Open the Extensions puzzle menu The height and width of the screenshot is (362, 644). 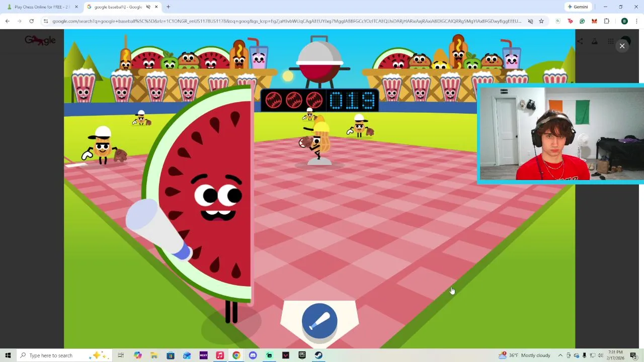[606, 21]
